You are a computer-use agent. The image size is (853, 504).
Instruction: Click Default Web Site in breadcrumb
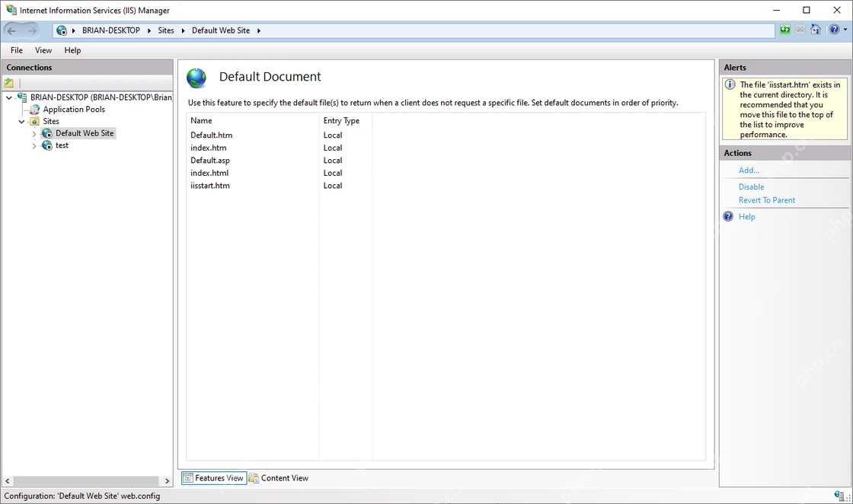pos(221,30)
